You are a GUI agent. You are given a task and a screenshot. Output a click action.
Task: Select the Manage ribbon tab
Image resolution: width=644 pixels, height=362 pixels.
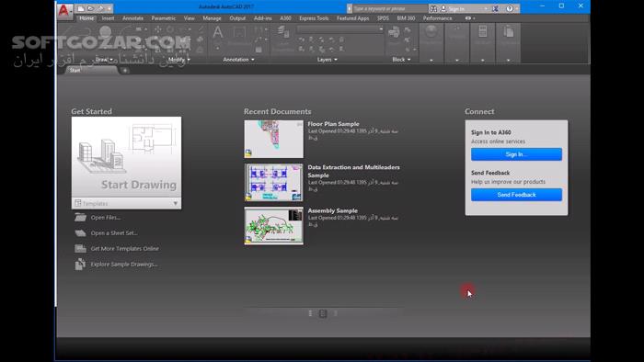coord(212,18)
